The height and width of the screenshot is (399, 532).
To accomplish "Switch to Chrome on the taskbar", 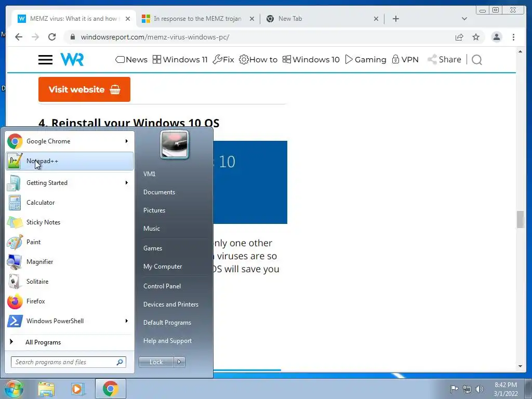I will [x=111, y=389].
